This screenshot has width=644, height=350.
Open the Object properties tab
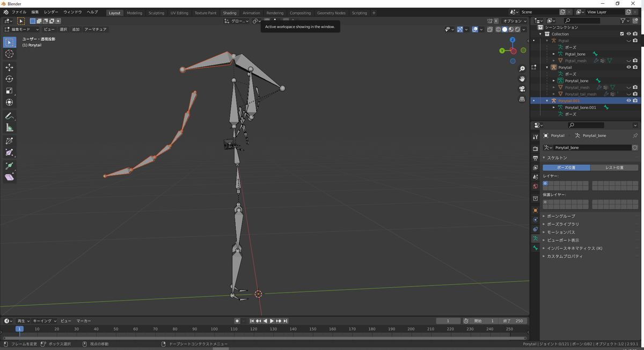tap(535, 210)
